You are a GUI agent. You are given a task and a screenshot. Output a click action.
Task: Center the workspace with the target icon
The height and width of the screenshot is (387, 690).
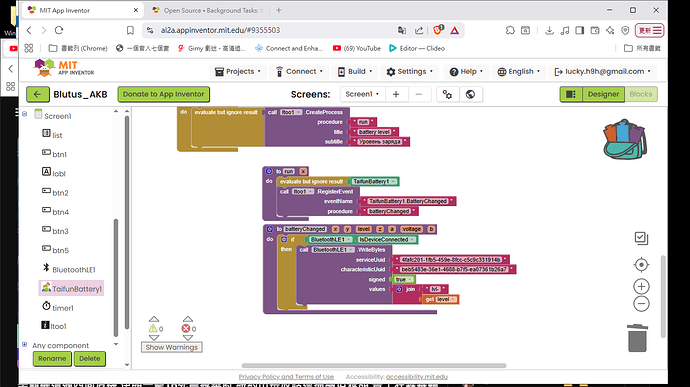coord(641,265)
